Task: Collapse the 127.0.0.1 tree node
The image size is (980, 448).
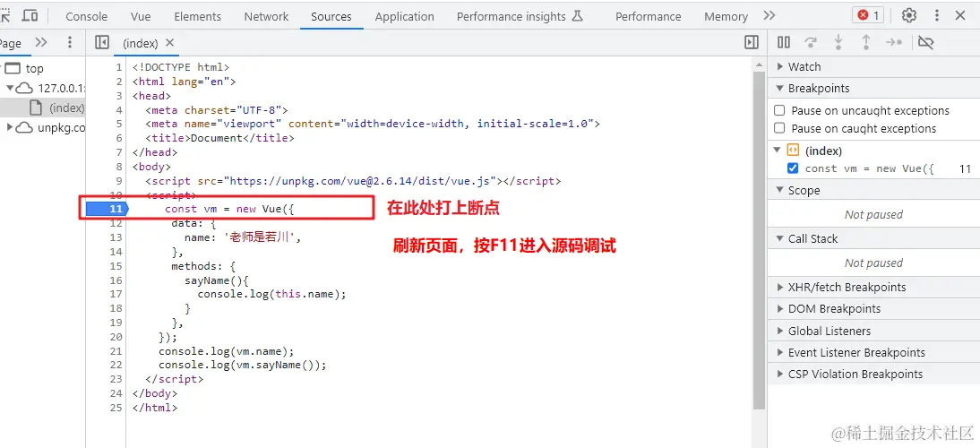Action: point(10,88)
